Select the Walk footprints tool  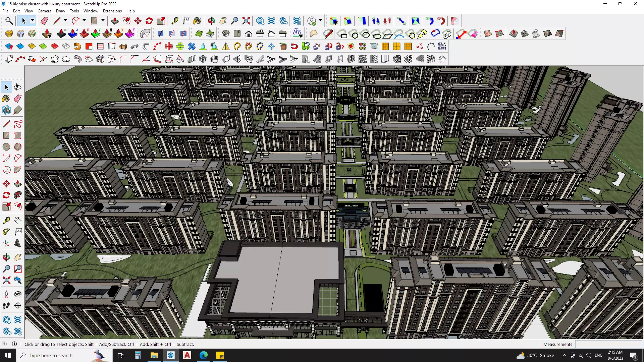pyautogui.click(x=6, y=306)
